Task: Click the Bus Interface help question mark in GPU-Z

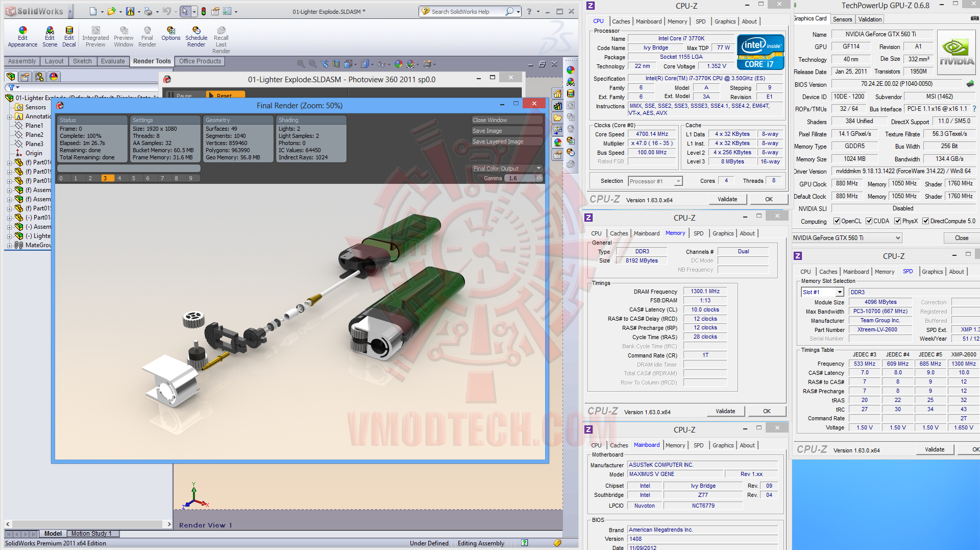Action: click(x=974, y=109)
